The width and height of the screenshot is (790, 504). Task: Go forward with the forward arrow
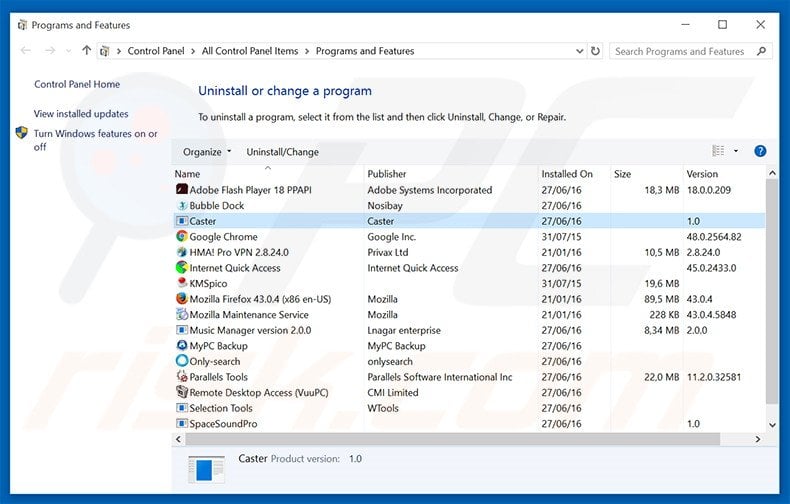(x=49, y=50)
